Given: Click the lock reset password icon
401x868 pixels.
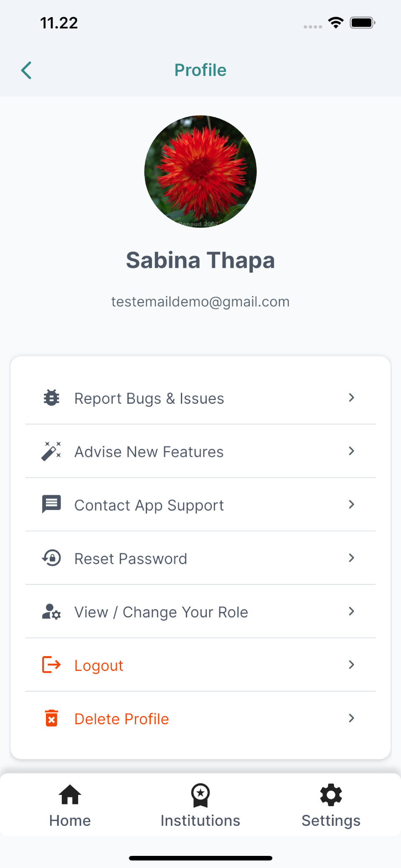Looking at the screenshot, I should [x=51, y=558].
